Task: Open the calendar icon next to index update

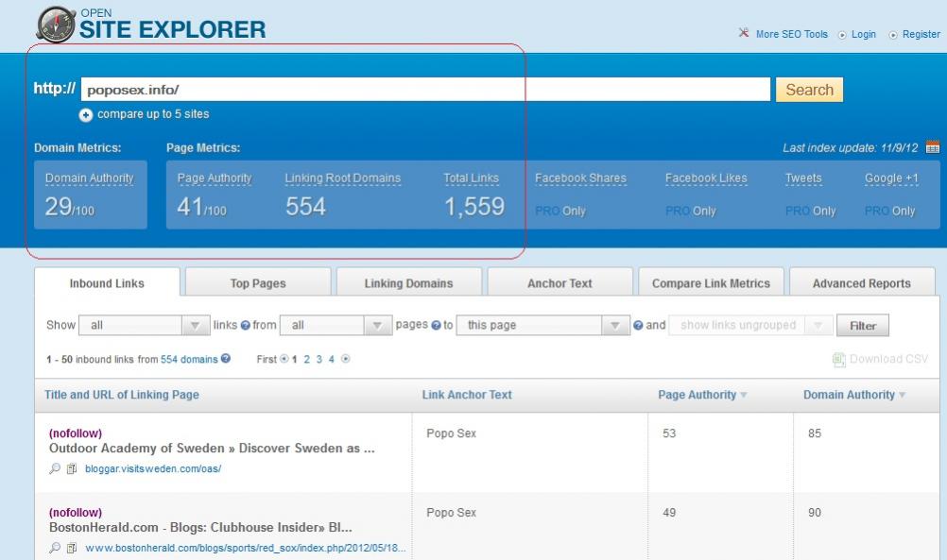Action: [x=933, y=146]
